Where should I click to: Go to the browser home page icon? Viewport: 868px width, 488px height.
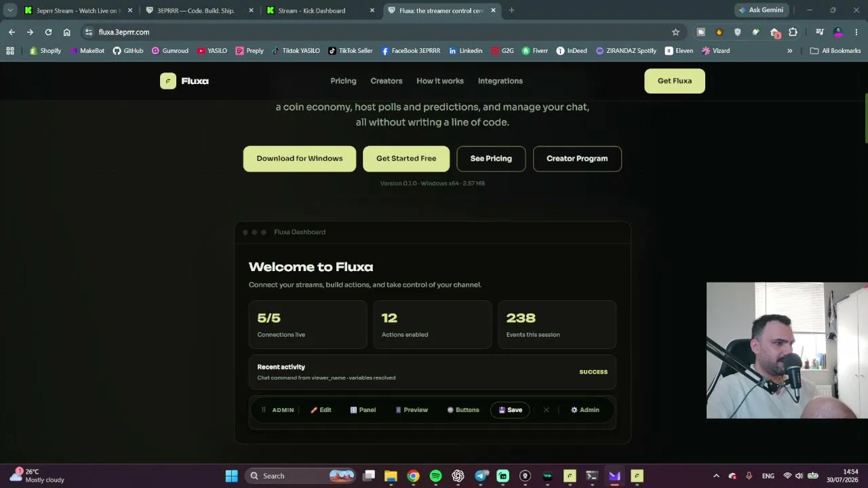(x=66, y=32)
